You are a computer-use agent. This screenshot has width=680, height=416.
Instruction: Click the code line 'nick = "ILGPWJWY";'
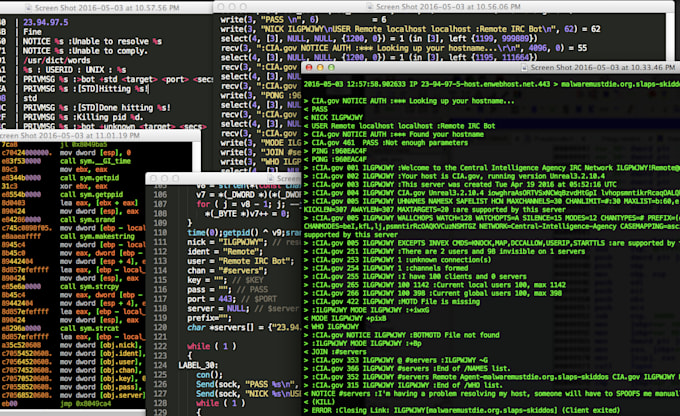click(x=228, y=242)
